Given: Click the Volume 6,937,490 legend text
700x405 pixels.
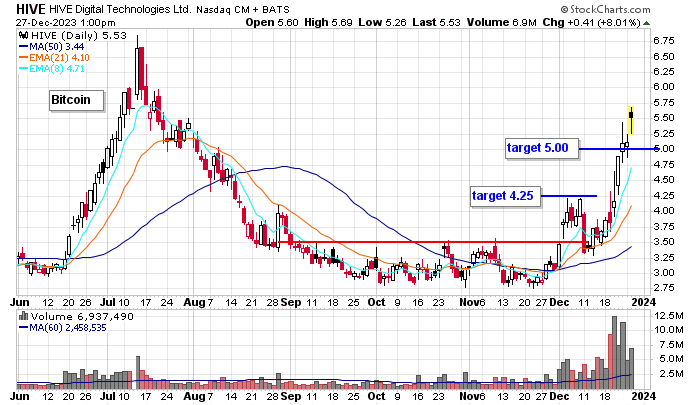Looking at the screenshot, I should [82, 317].
